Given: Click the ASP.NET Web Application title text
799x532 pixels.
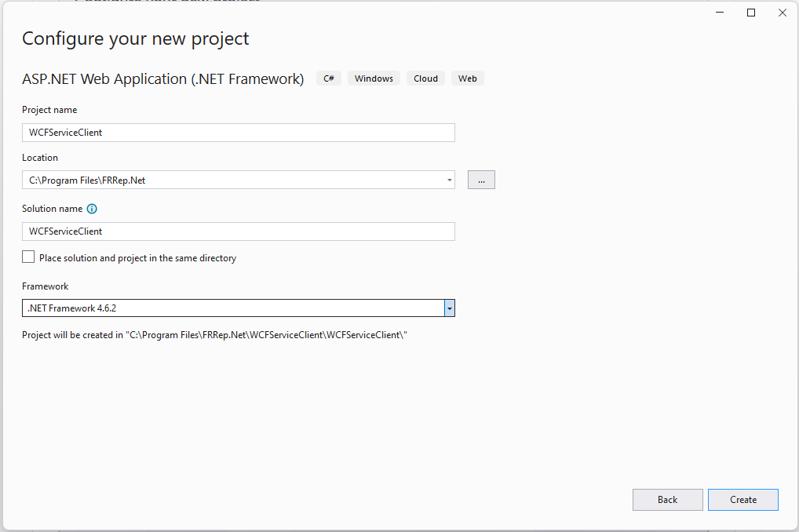Looking at the screenshot, I should 163,79.
